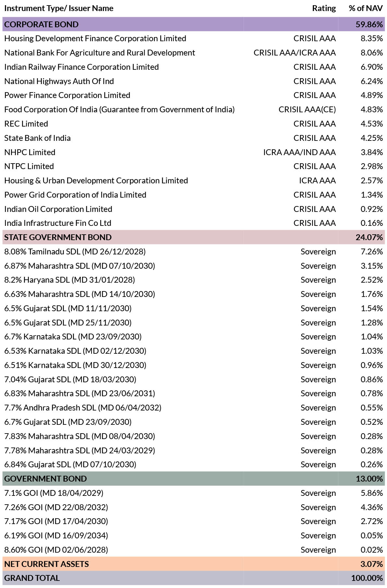Select the NHPC Limited issuer
This screenshot has height=588, width=387.
point(30,152)
